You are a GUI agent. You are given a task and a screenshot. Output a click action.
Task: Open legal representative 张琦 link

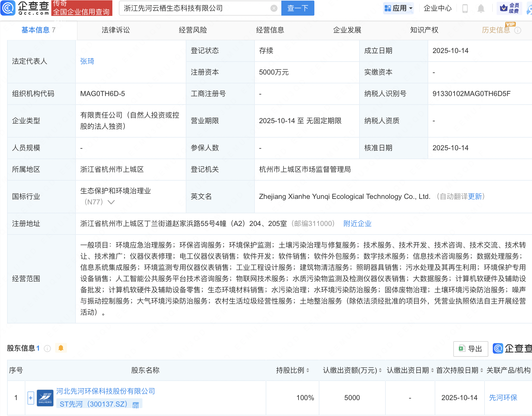(x=87, y=61)
